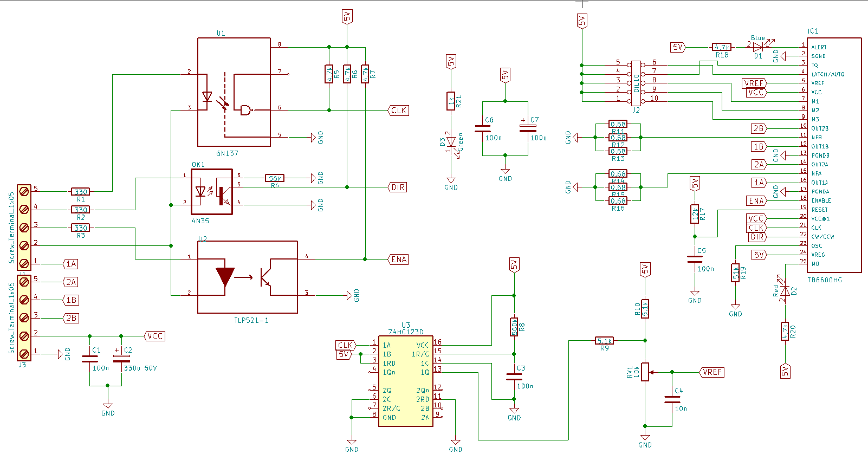Select the TB6600HG driver IC1 body

[x=834, y=155]
